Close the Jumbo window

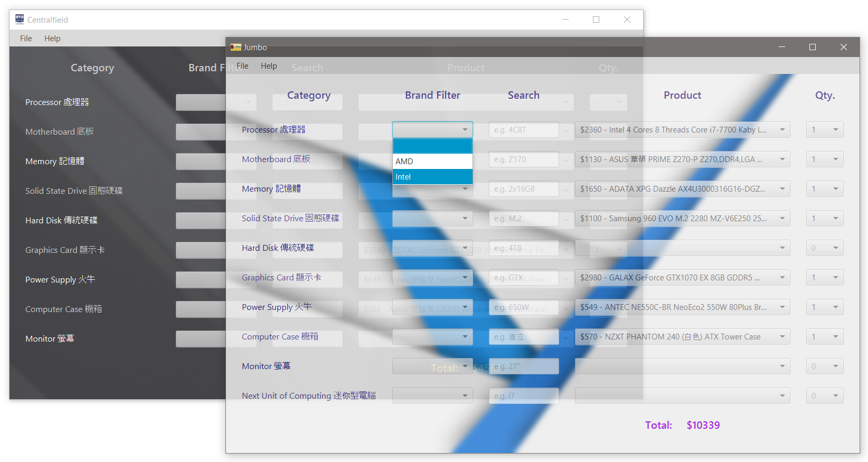tap(844, 47)
